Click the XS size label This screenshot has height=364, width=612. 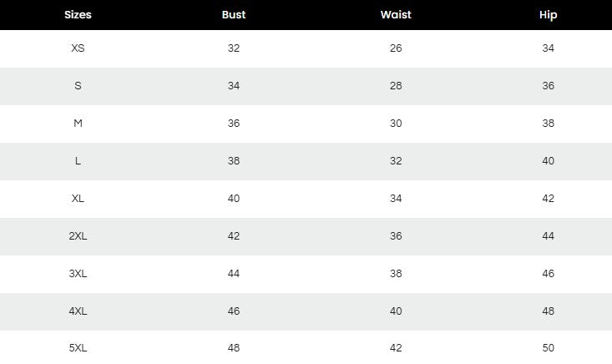78,48
